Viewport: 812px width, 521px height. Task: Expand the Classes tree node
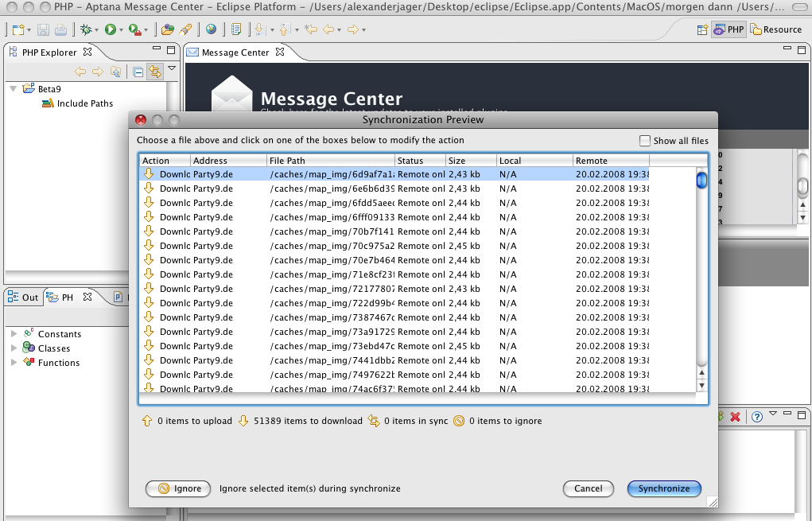tap(14, 348)
